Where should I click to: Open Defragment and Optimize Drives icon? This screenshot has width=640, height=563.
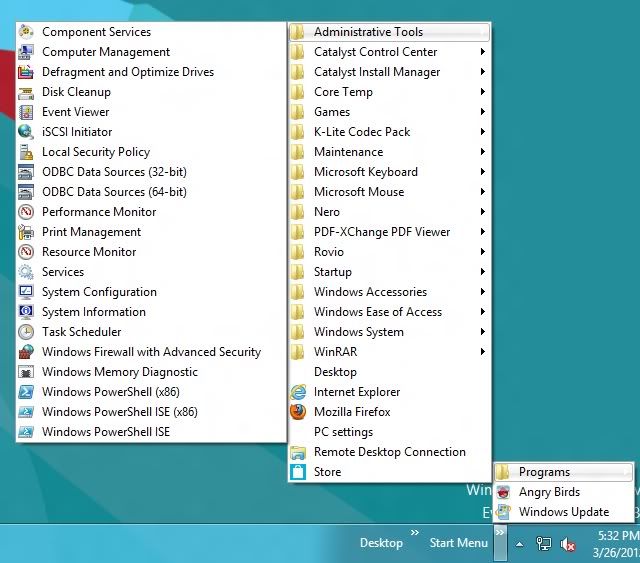(x=26, y=72)
